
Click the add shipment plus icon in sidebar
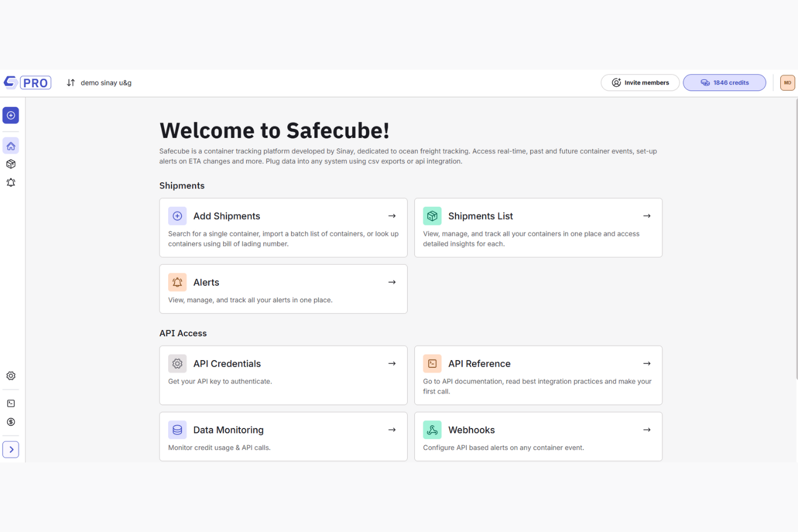pyautogui.click(x=11, y=115)
